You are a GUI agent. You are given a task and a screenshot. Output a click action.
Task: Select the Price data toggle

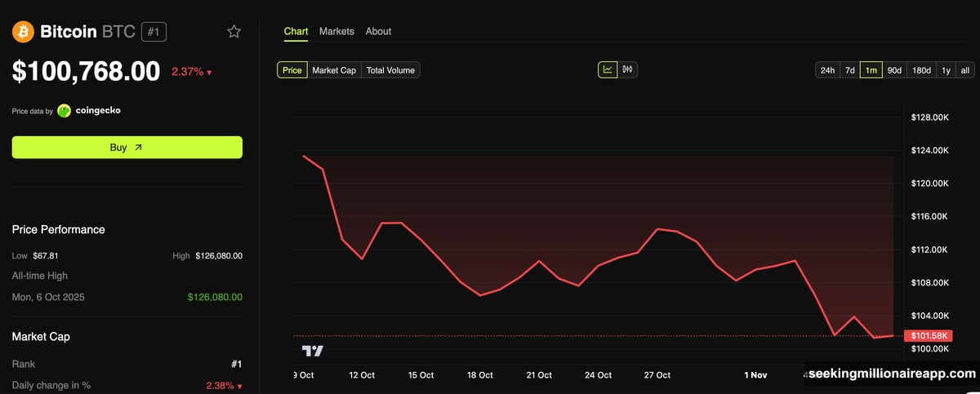tap(292, 70)
